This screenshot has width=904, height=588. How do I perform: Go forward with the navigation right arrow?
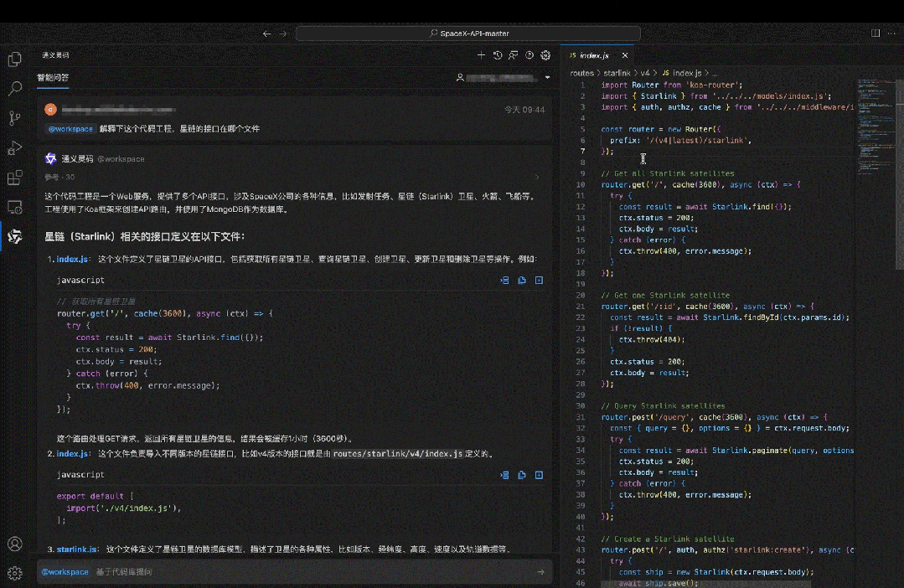[x=283, y=34]
